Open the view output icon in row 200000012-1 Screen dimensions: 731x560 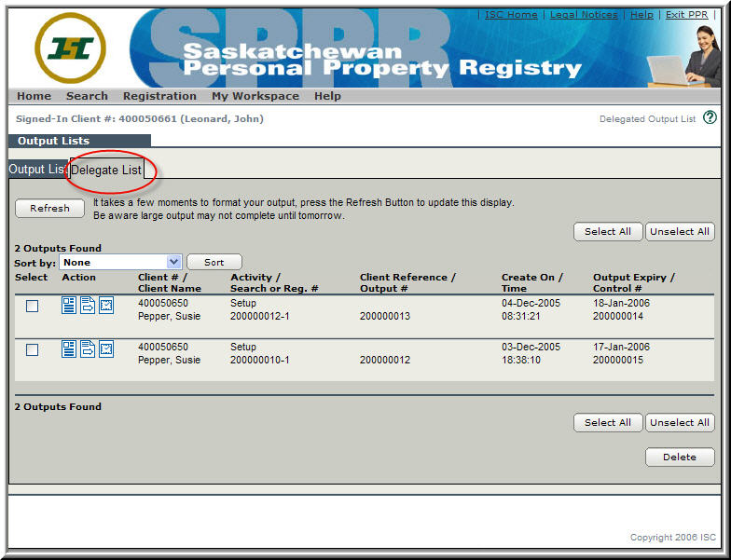(x=69, y=306)
